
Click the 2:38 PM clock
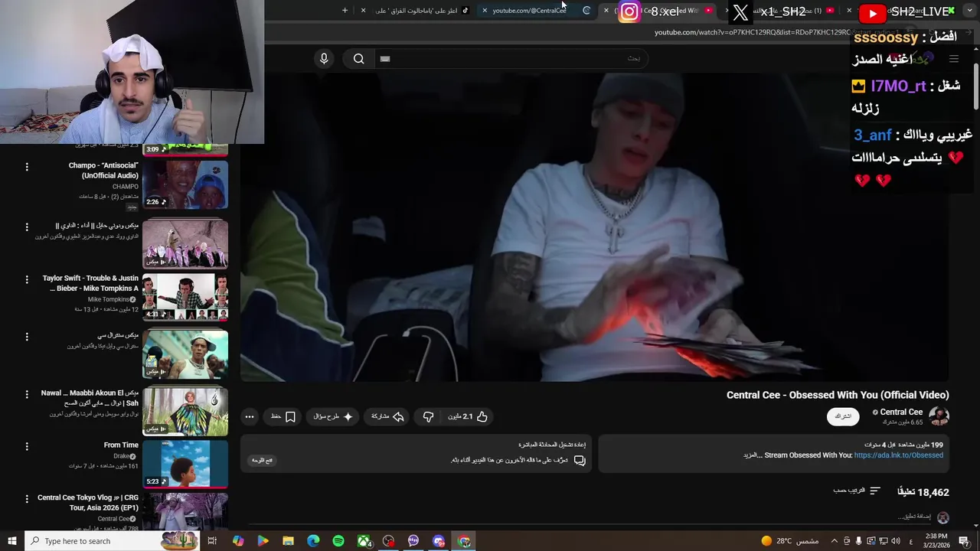(936, 536)
